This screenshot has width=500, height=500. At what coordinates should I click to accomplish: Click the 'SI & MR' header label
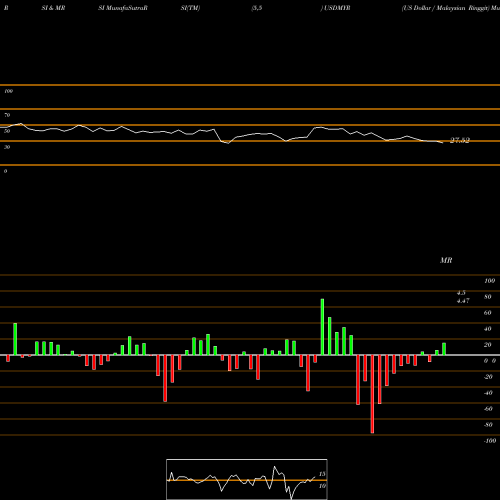pyautogui.click(x=53, y=8)
